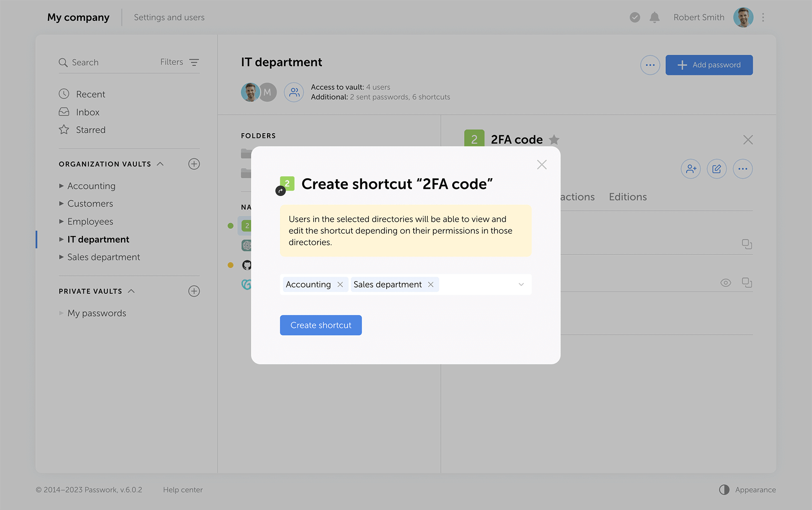Open Settings and users menu
Screen dimensions: 812x510
pos(169,17)
